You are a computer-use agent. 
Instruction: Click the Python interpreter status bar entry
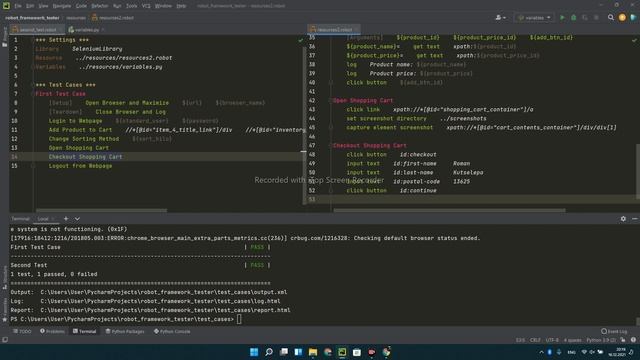pyautogui.click(x=602, y=340)
